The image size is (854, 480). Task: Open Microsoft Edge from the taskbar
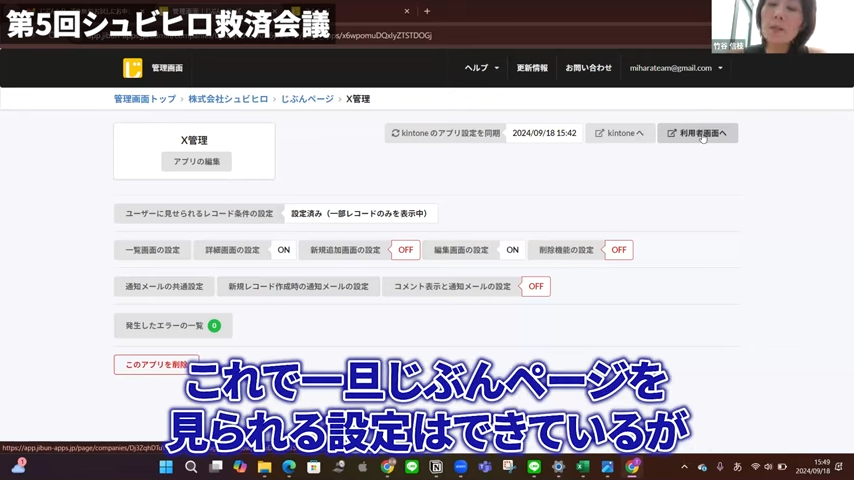289,467
